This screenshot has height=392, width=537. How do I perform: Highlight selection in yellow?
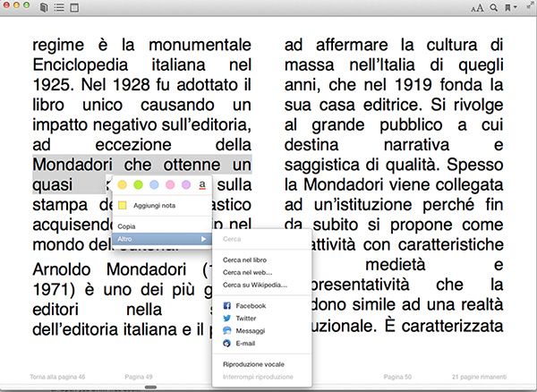pyautogui.click(x=123, y=185)
